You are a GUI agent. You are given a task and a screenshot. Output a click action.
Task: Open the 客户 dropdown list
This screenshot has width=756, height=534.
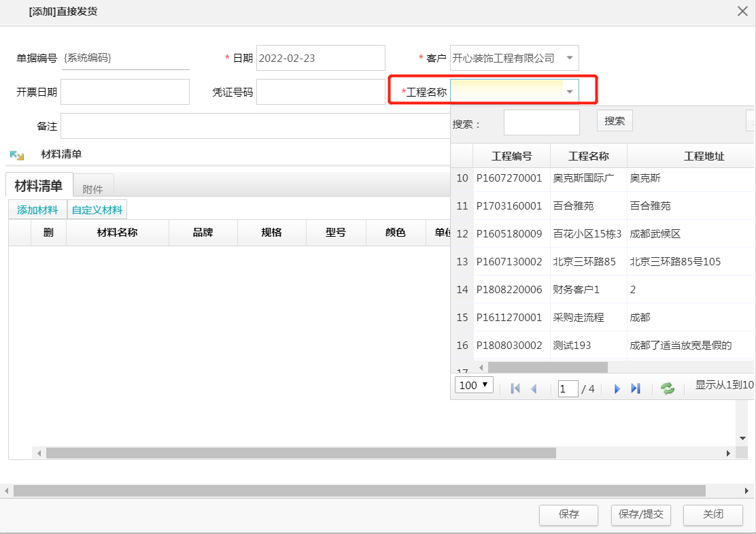(x=569, y=58)
